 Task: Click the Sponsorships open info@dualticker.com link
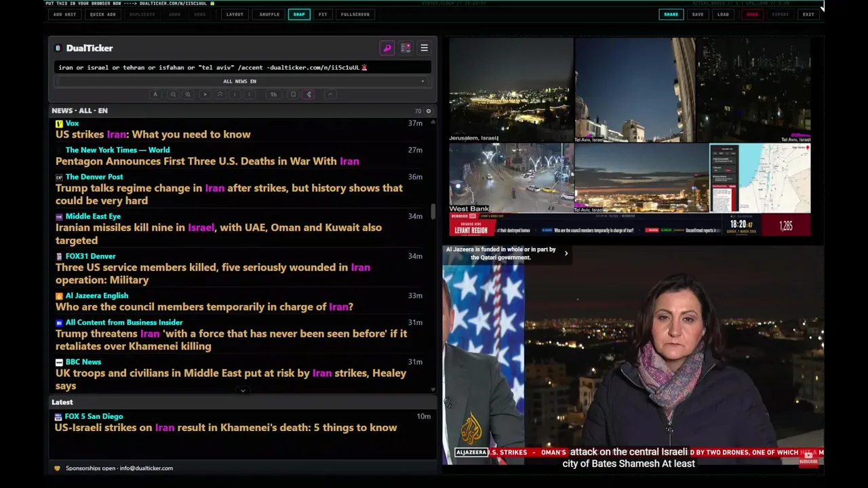[x=119, y=468]
